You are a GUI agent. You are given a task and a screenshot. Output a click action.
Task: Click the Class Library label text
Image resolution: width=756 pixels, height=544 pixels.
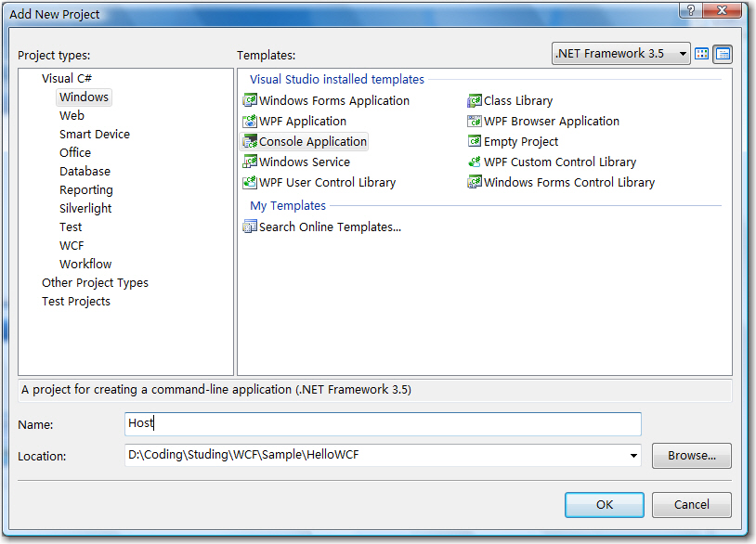(518, 100)
